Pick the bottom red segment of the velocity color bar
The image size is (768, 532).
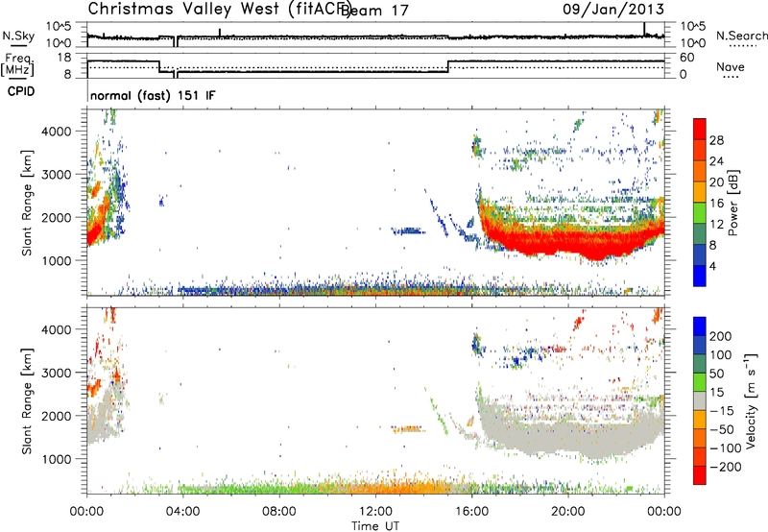tap(700, 475)
